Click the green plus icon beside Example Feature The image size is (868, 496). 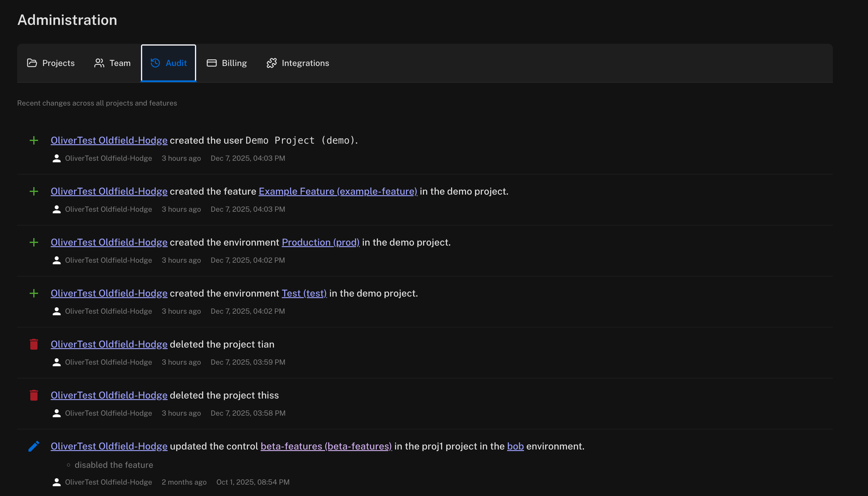34,191
